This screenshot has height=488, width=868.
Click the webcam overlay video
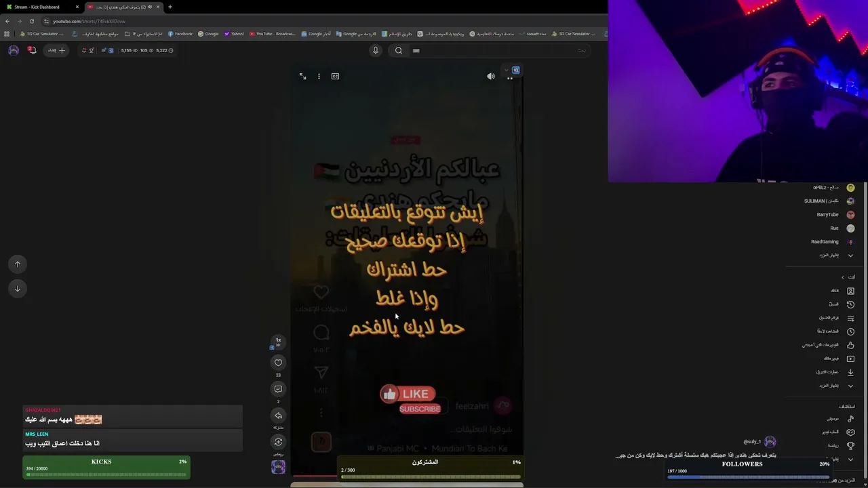[738, 91]
